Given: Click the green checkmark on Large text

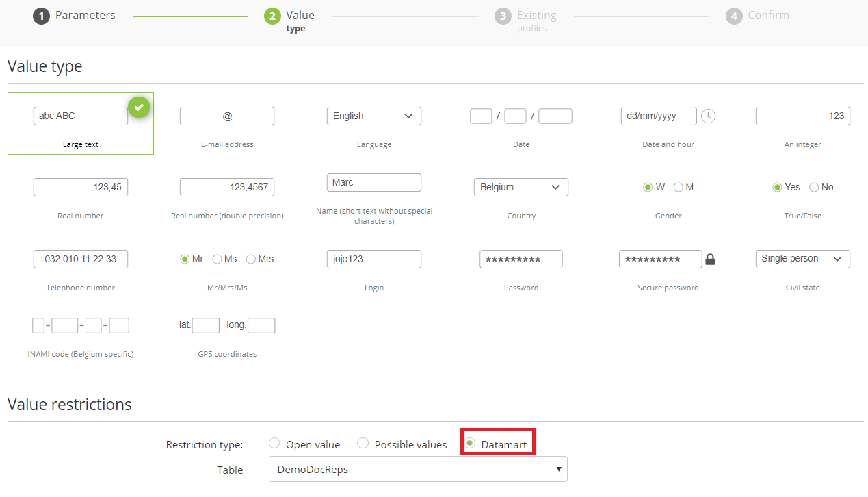Looking at the screenshot, I should point(139,107).
